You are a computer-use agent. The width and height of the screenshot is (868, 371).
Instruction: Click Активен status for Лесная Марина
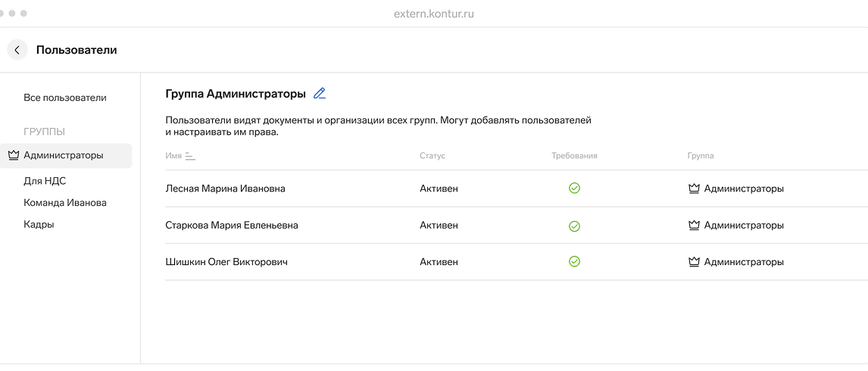(439, 189)
